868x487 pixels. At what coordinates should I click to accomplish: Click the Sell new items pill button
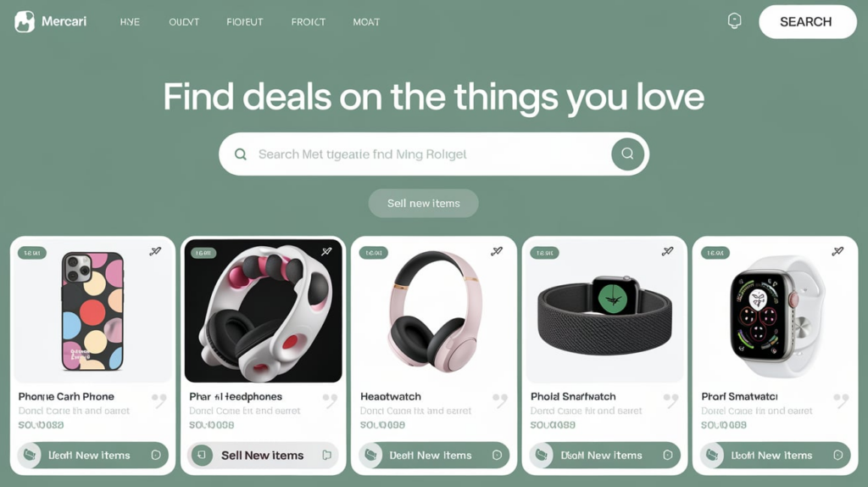(424, 204)
